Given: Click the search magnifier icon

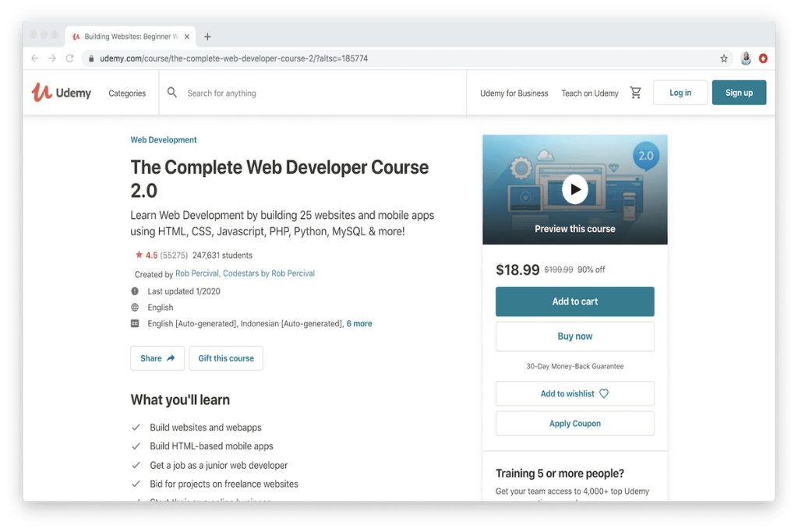Looking at the screenshot, I should pos(172,93).
